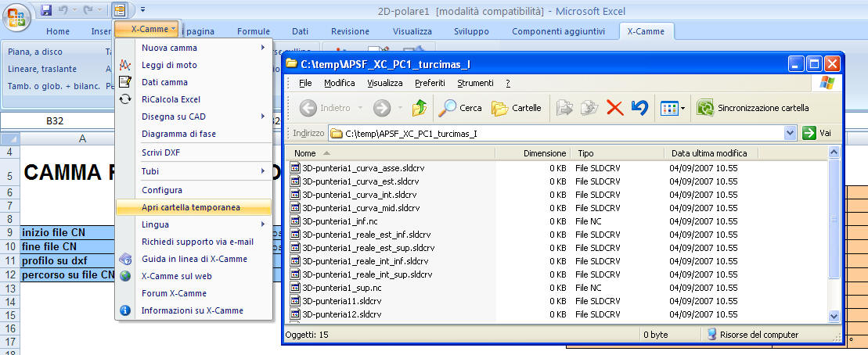Click the Leggi di moto icon
868x355 pixels.
126,65
